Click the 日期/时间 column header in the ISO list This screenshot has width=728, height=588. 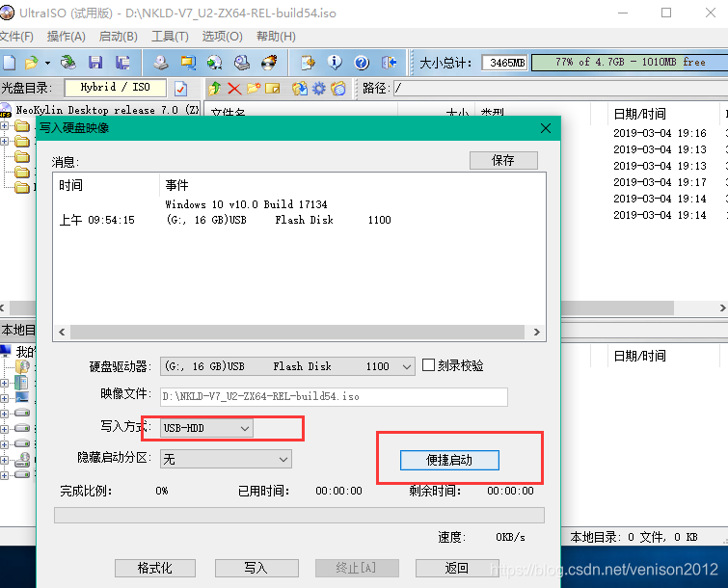[640, 114]
